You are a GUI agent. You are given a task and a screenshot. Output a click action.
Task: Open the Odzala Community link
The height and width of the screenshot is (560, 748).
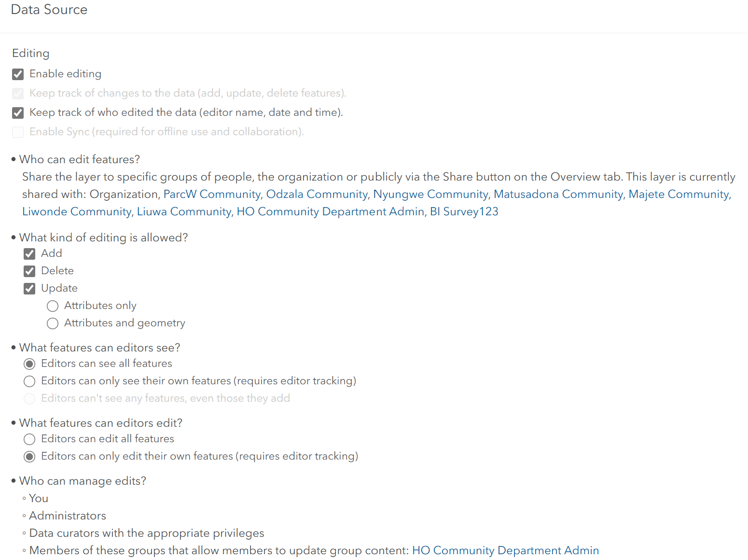pos(317,194)
